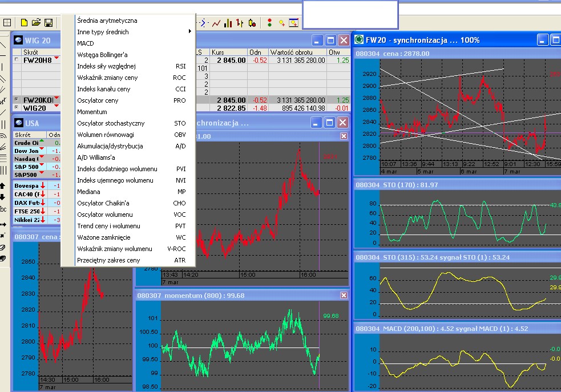Screen dimensions: 561x392
Task: Toggle the checkbox beside FW20H8
Action: 16,60
